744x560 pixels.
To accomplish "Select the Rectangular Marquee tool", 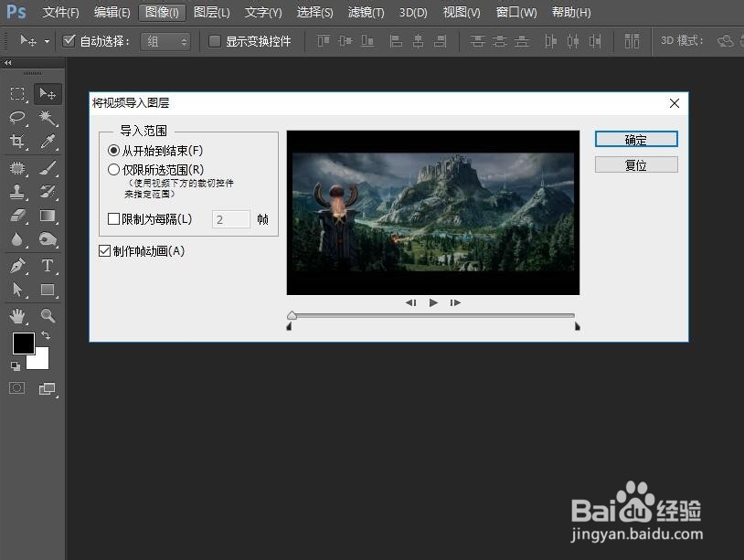I will (17, 94).
